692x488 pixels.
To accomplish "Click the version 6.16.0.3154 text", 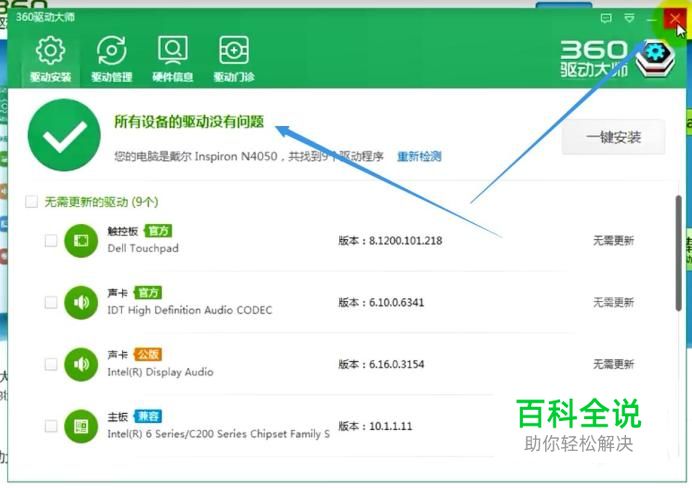I will (x=381, y=364).
